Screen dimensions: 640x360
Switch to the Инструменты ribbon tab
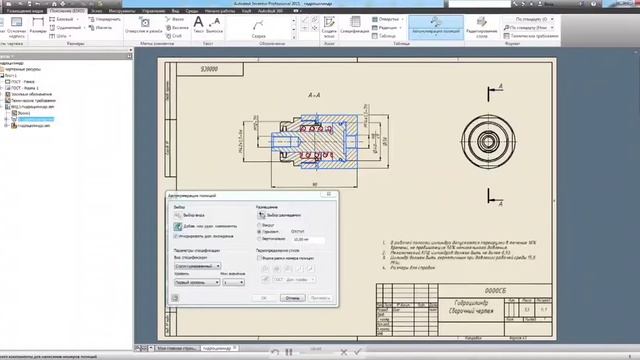[122, 11]
